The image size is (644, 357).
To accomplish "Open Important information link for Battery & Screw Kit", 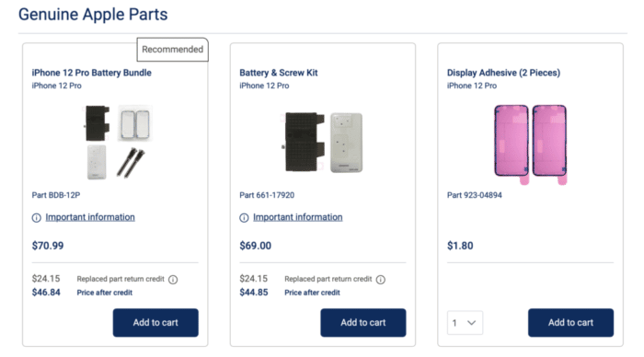I will pos(298,217).
